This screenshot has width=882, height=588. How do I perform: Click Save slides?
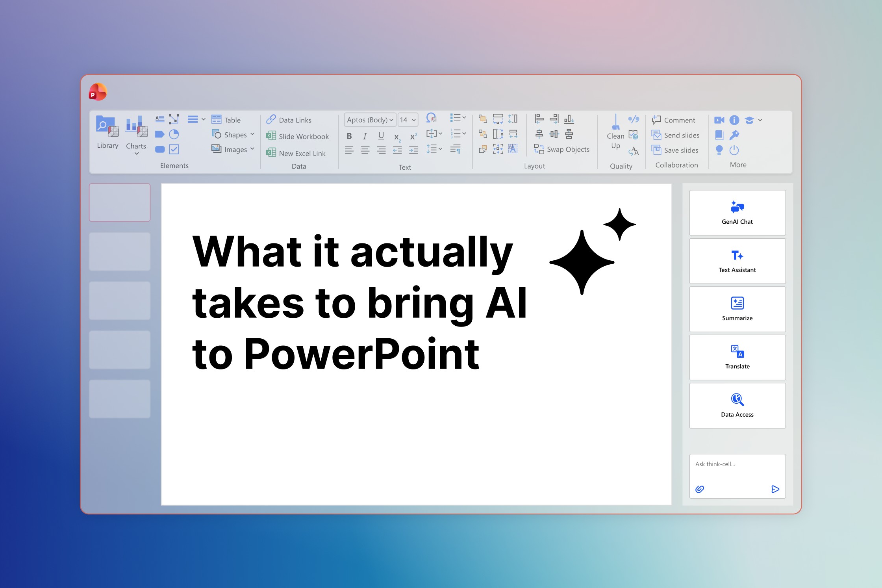pyautogui.click(x=675, y=150)
